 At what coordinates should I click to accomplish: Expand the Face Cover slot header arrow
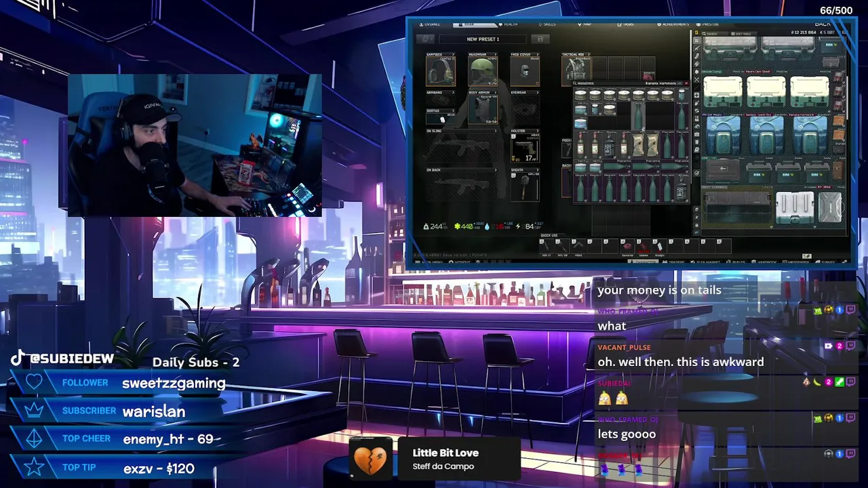click(538, 54)
